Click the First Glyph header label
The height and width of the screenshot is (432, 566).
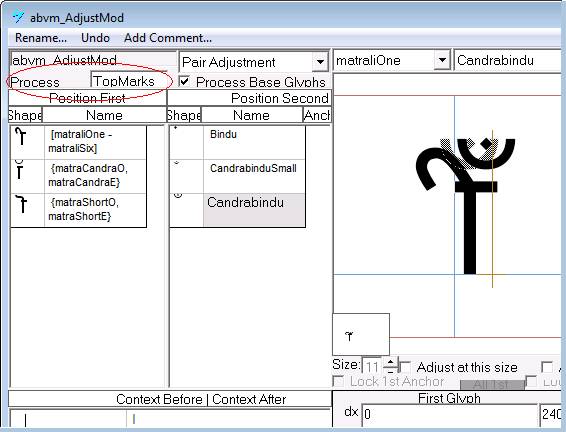pyautogui.click(x=449, y=398)
